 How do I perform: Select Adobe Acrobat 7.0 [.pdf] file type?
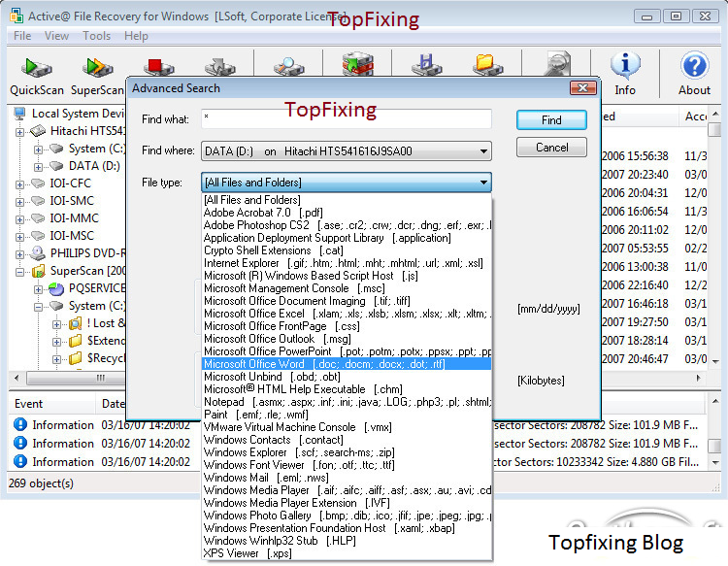coord(347,213)
